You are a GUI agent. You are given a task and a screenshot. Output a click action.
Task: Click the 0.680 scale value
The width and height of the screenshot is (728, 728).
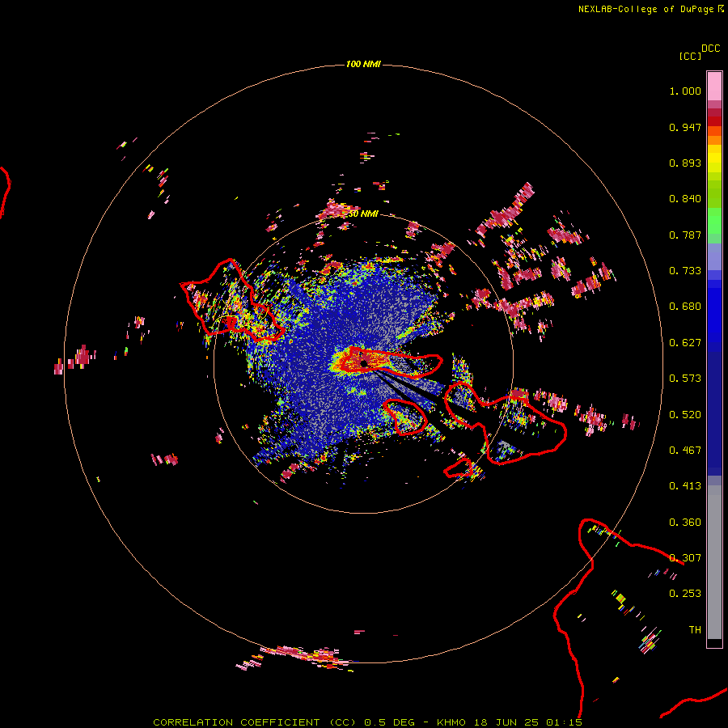685,307
